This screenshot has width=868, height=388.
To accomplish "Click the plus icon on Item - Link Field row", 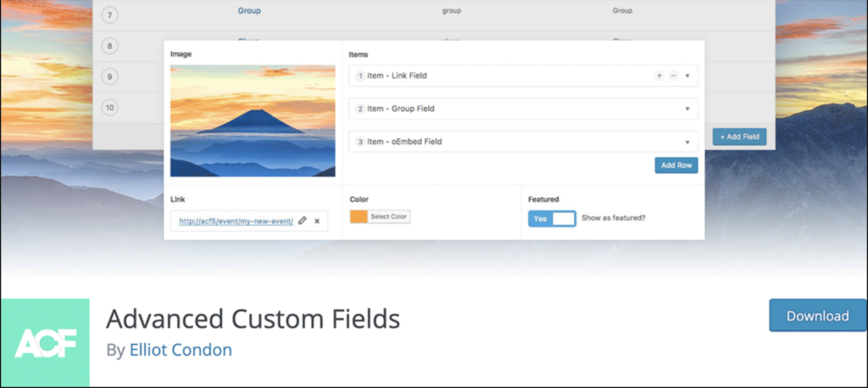I will [659, 75].
